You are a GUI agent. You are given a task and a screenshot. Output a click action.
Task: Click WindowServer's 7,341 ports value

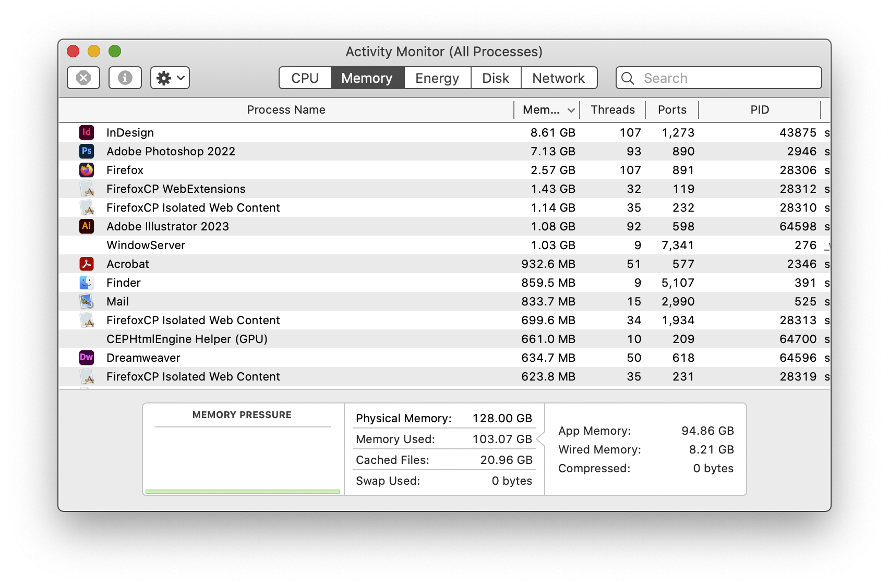tap(678, 245)
